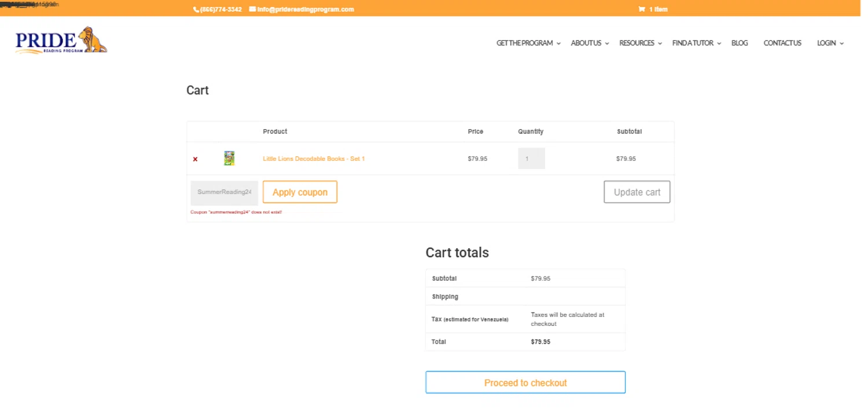868x415 pixels.
Task: Click the Subtotal column header
Action: [x=629, y=131]
